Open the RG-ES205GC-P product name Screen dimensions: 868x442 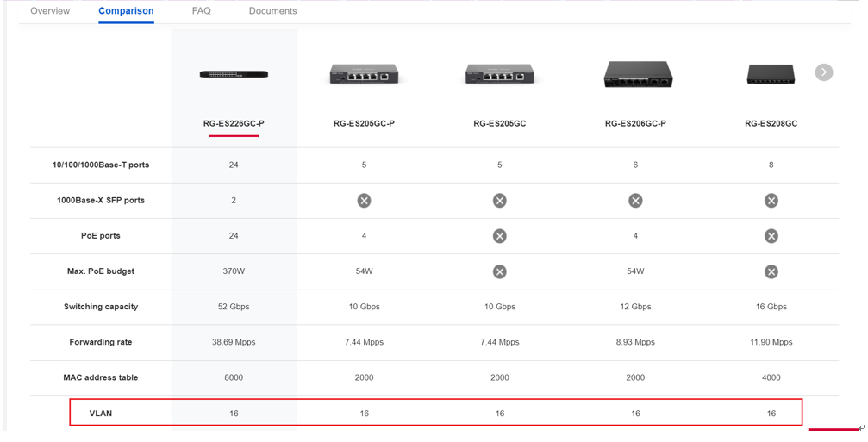(365, 123)
